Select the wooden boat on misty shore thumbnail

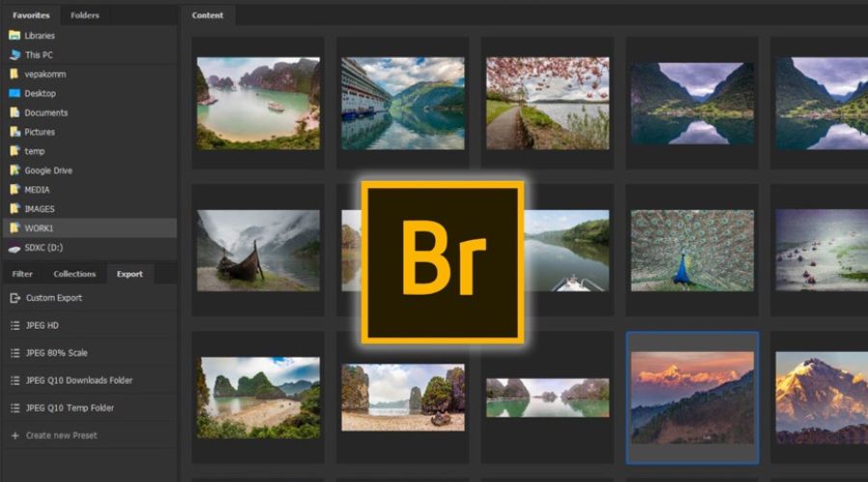click(x=258, y=251)
